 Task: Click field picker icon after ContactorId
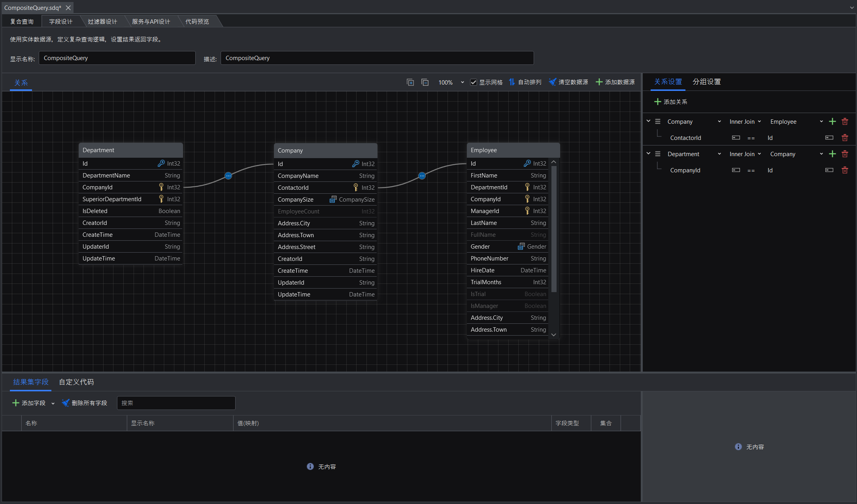coord(736,138)
